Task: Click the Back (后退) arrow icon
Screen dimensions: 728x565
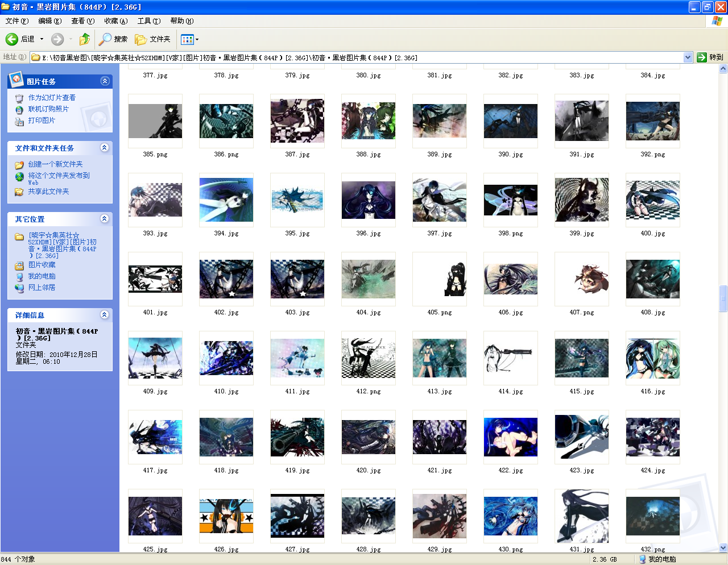Action: pyautogui.click(x=12, y=39)
